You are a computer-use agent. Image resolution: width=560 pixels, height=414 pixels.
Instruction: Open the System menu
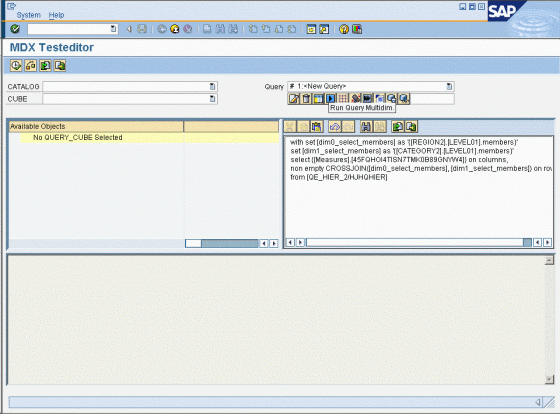(29, 15)
